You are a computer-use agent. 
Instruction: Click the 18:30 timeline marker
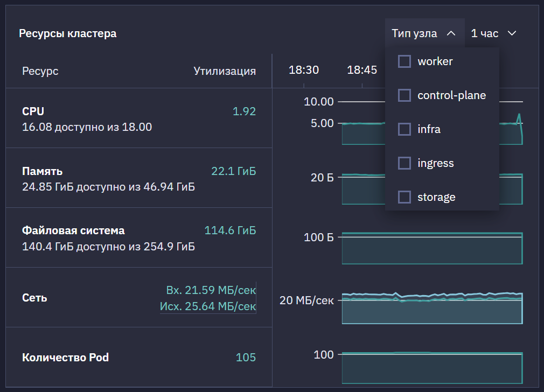click(x=304, y=70)
